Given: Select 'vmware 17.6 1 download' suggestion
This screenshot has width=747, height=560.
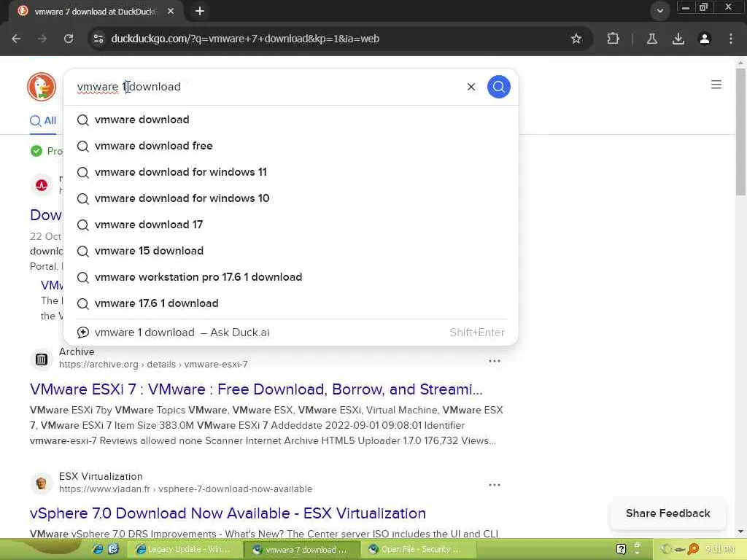Looking at the screenshot, I should (x=290, y=303).
